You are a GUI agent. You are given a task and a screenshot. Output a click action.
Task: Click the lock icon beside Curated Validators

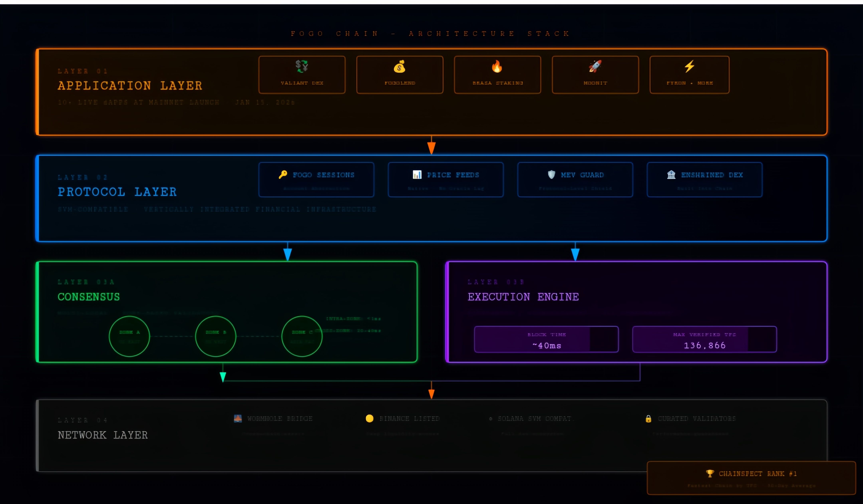(648, 419)
